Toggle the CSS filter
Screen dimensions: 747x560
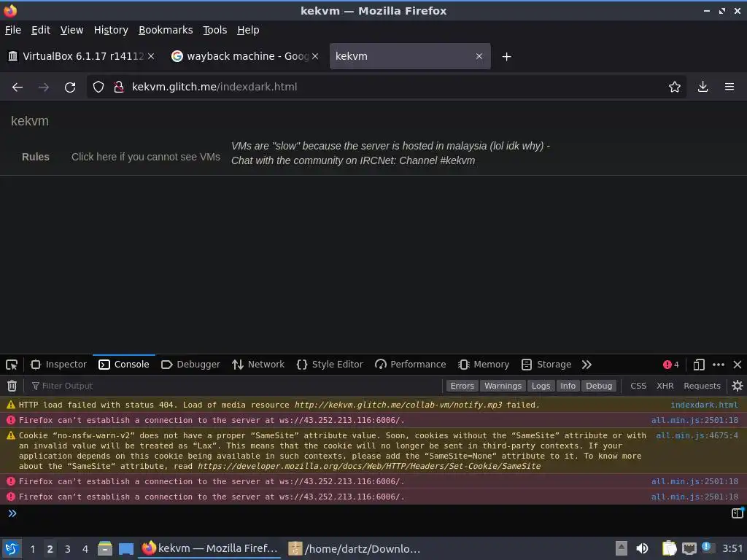tap(638, 386)
